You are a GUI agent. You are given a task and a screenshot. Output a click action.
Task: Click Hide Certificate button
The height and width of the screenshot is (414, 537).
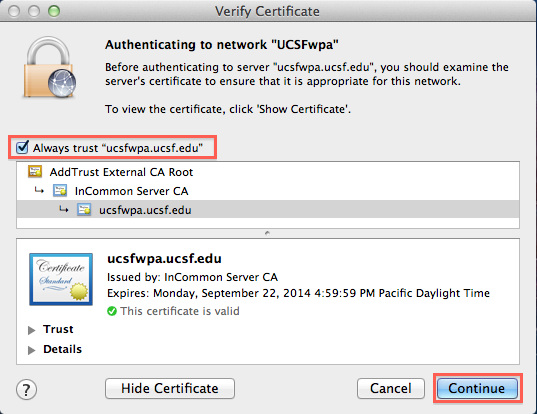pos(170,388)
